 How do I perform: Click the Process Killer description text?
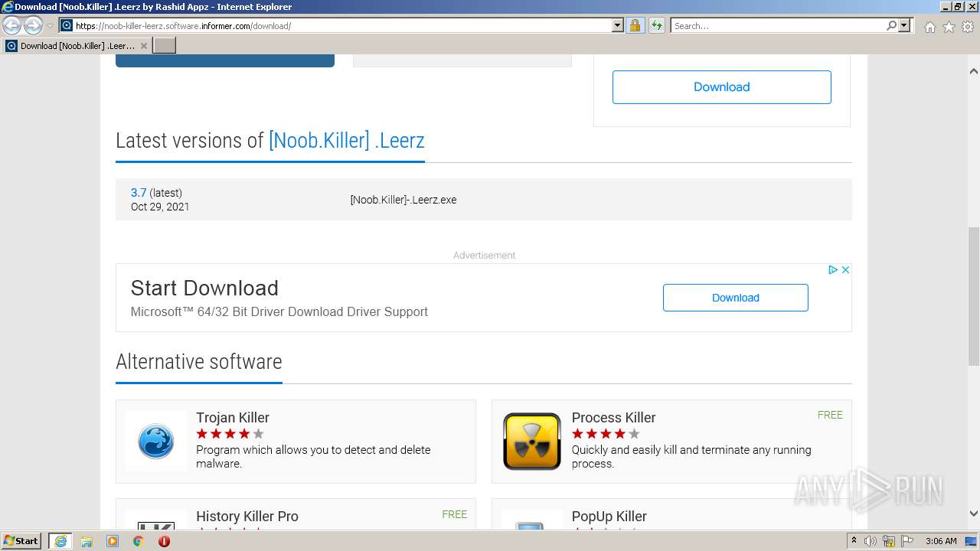coord(691,457)
